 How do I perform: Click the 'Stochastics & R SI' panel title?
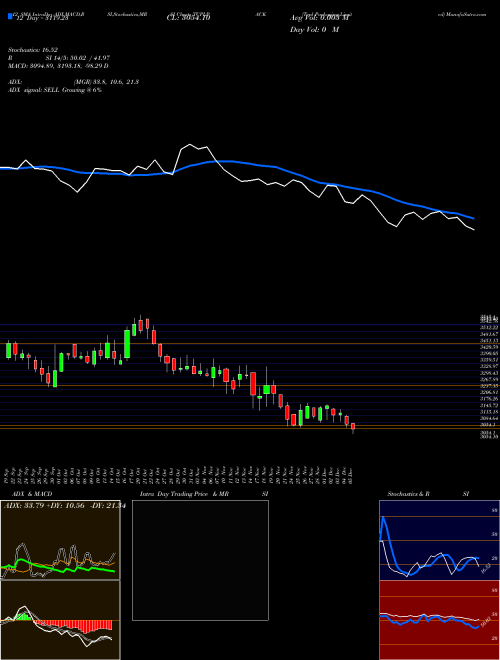[428, 494]
